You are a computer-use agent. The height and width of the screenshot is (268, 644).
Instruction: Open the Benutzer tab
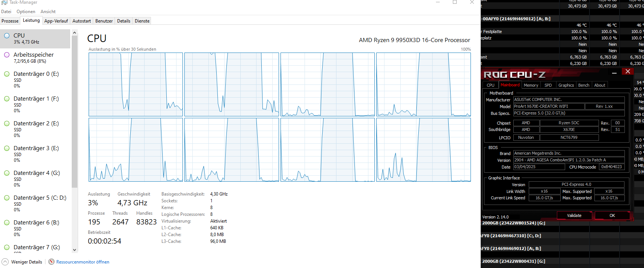pos(104,21)
